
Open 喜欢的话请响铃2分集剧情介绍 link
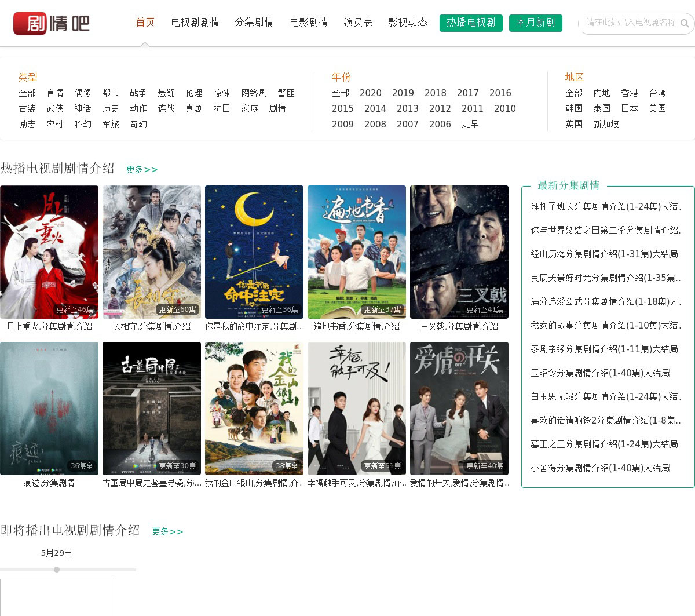click(x=606, y=421)
